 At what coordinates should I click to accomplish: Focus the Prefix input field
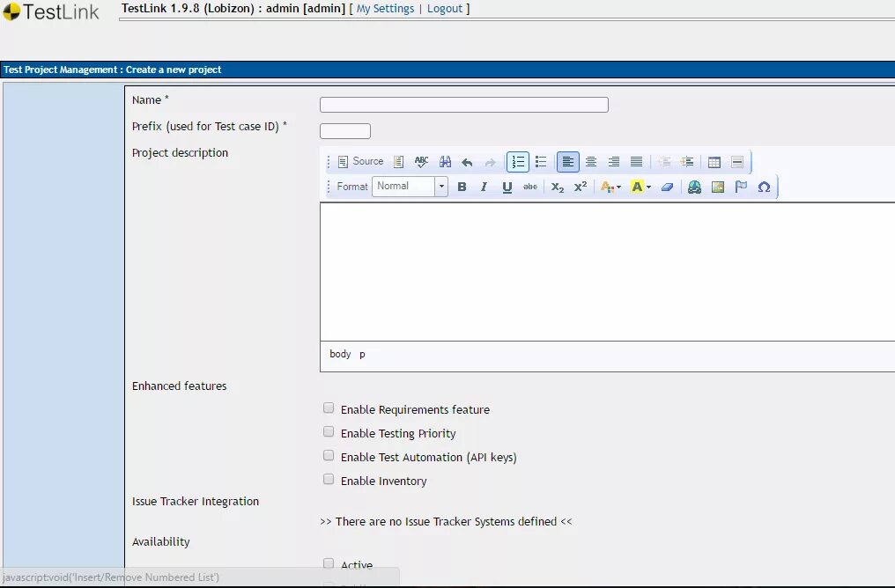[x=345, y=131]
